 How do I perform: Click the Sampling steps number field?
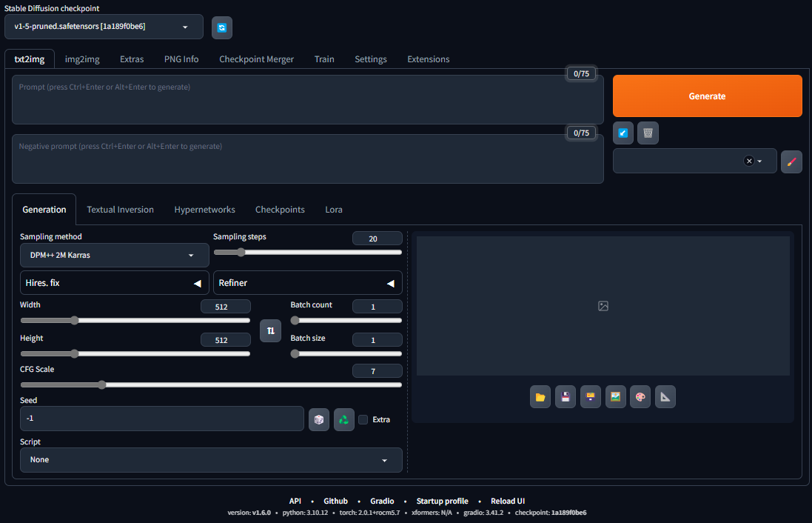(377, 239)
